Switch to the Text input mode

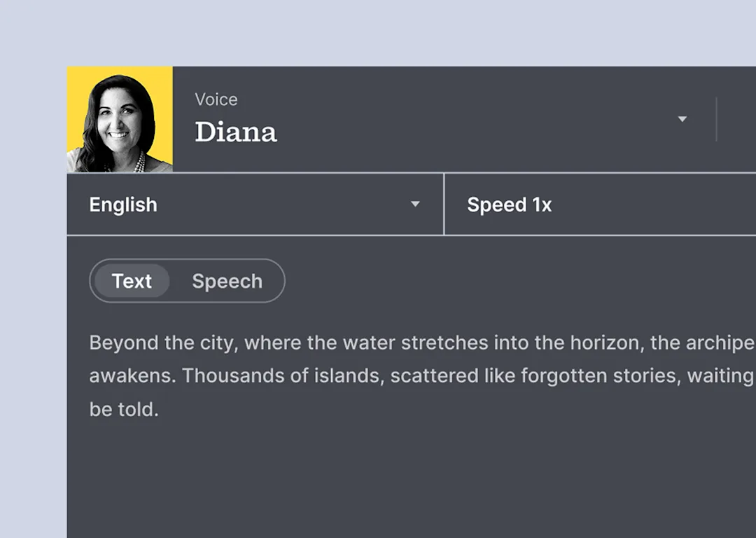point(132,281)
